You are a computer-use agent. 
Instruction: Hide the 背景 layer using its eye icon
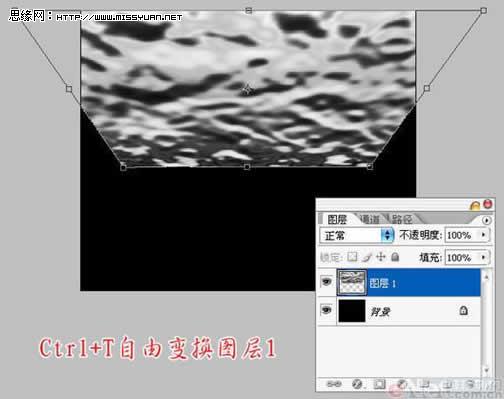326,310
